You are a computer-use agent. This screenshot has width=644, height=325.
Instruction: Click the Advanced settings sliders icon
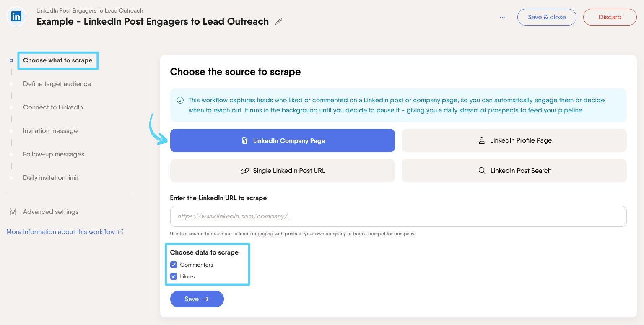pyautogui.click(x=13, y=212)
